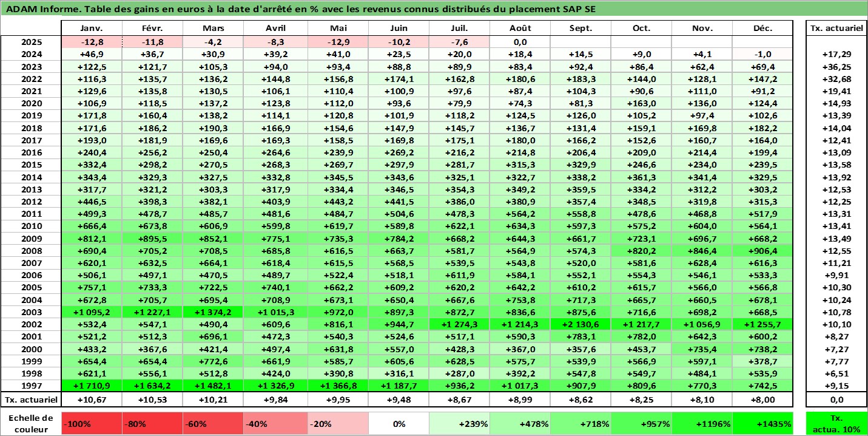Click the Janv. column header
The width and height of the screenshot is (868, 436).
click(92, 29)
